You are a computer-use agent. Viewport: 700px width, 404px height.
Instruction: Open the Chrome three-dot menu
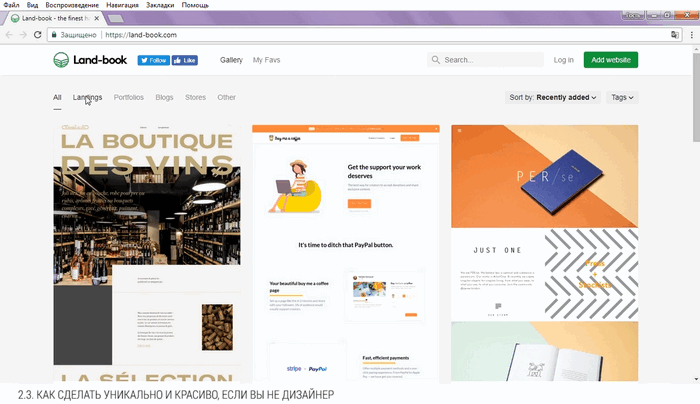pyautogui.click(x=692, y=35)
